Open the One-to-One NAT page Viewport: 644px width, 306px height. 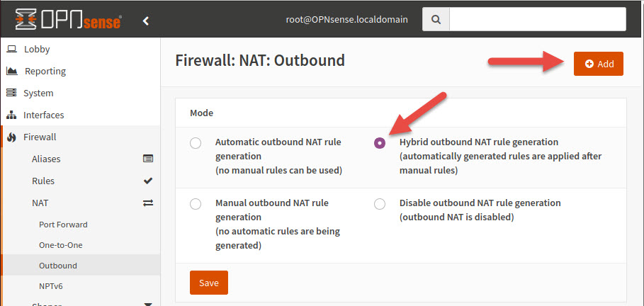coord(61,245)
